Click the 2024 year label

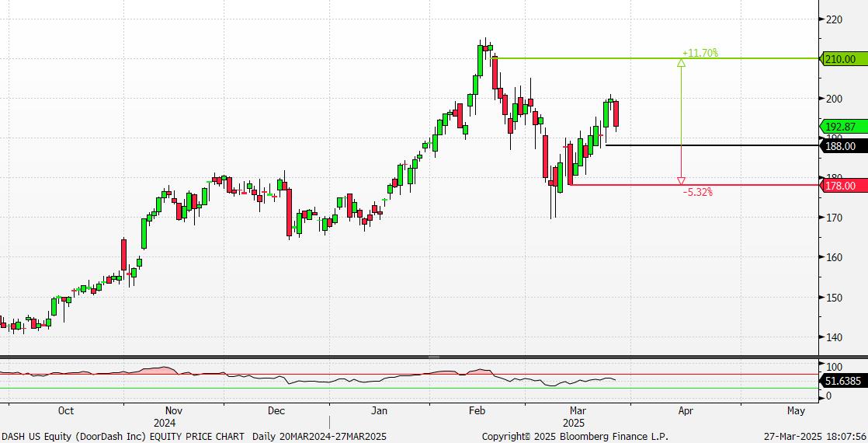tap(165, 423)
